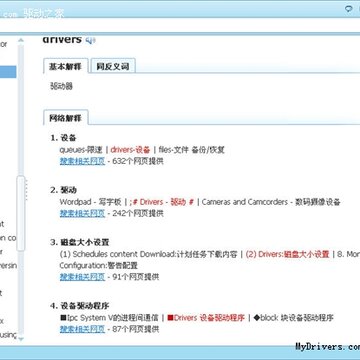This screenshot has height=360, width=360.
Task: Click the text block 块设备驱动程序
Action: point(293,318)
